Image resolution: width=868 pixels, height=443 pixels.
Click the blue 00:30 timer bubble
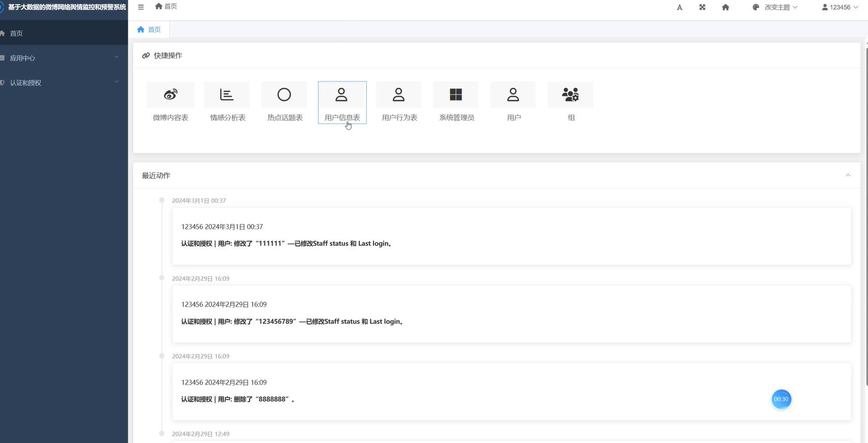(781, 399)
